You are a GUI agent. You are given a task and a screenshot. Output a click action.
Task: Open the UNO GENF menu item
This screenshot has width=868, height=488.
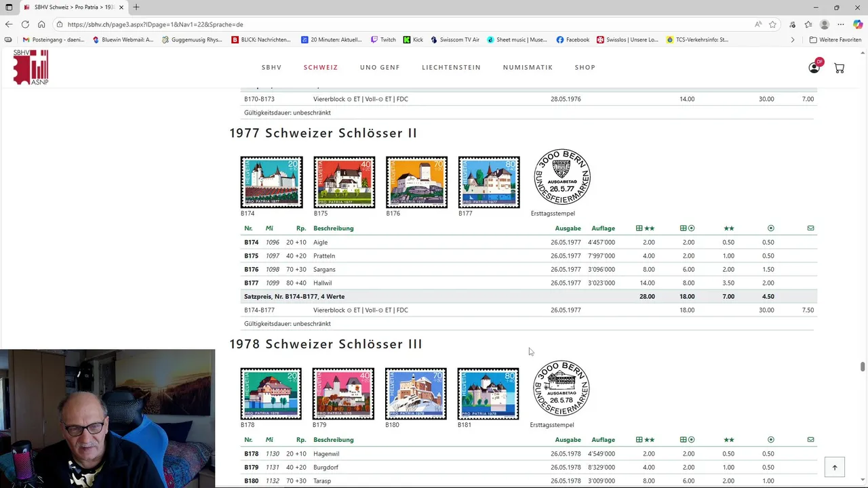click(x=380, y=67)
